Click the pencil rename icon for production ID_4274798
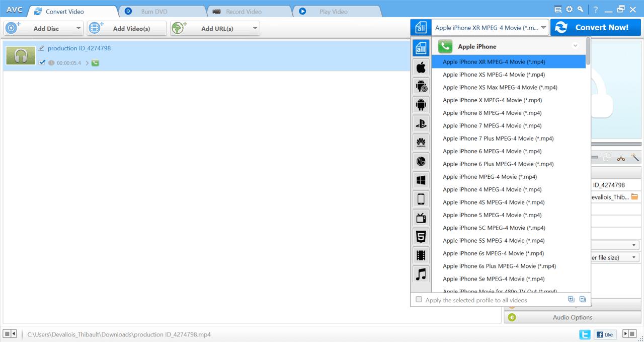The width and height of the screenshot is (644, 342). 41,48
